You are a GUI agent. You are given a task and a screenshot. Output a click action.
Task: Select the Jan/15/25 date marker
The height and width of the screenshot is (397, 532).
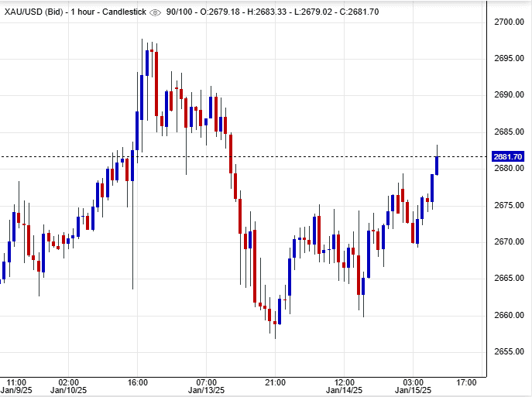click(412, 391)
